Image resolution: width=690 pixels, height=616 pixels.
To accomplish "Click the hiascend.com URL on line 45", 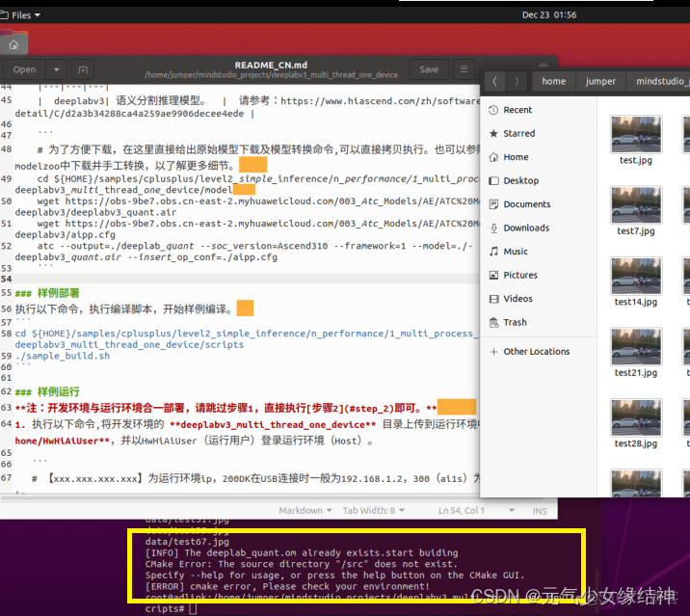I will point(380,101).
